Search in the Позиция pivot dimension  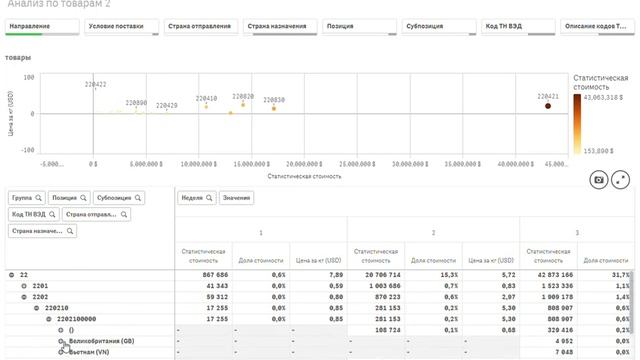pos(83,198)
